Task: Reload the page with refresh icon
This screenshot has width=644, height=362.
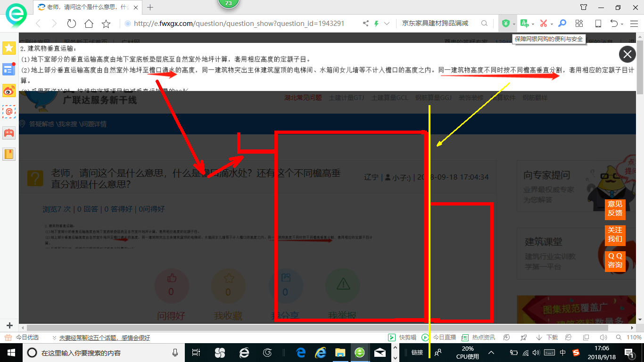Action: pyautogui.click(x=71, y=24)
